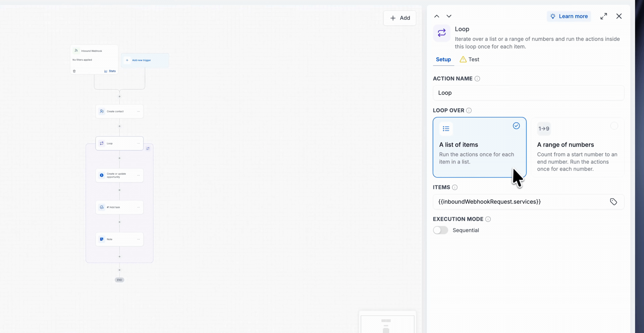The width and height of the screenshot is (644, 333).
Task: Close the Loop settings panel
Action: 619,16
